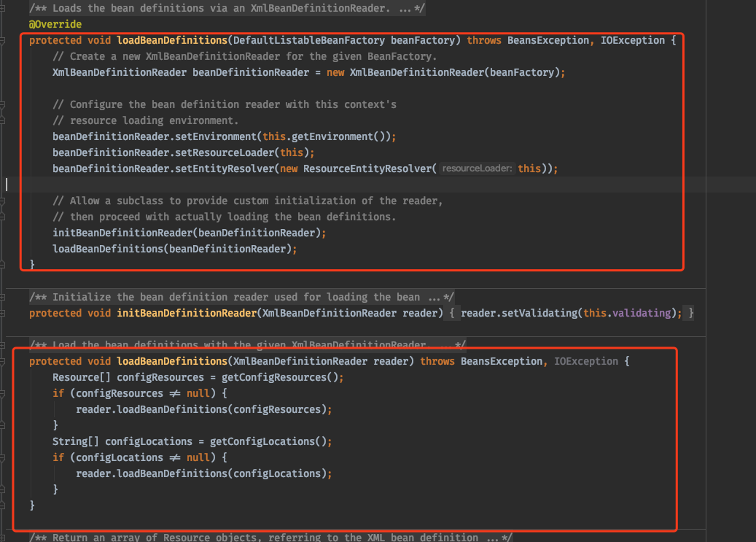
Task: Collapse the 'if (configLocations != null)' block fold marker
Action: point(2,458)
